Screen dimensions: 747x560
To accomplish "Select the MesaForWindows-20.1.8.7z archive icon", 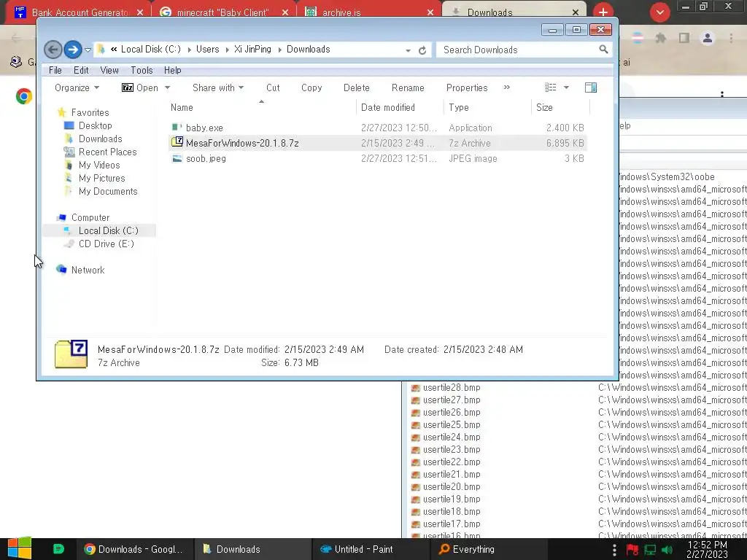I will click(x=177, y=142).
